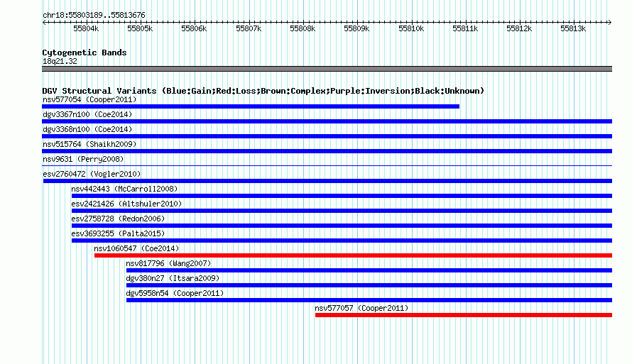Click the red loss bar under nsv1060547
This screenshot has width=632, height=364.
[353, 255]
